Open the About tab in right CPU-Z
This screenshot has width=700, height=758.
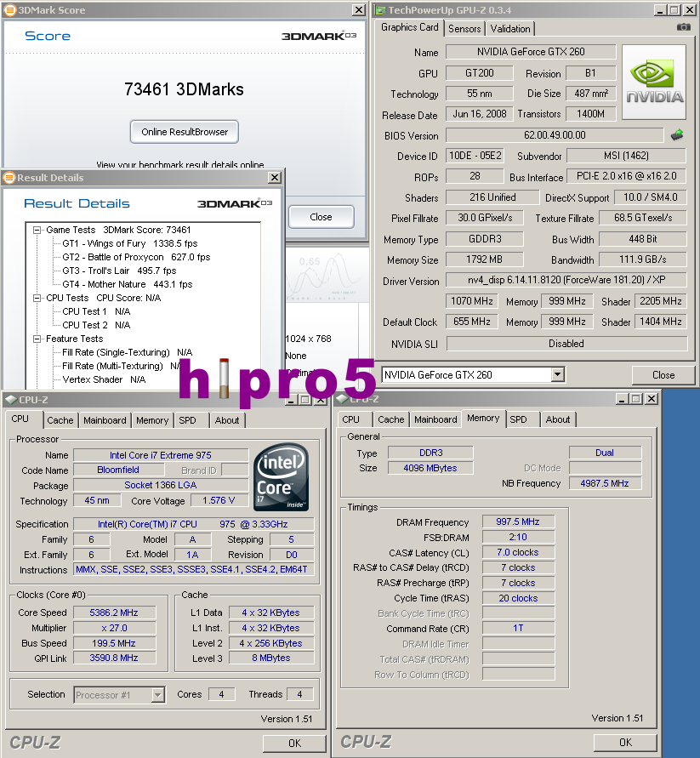[x=557, y=419]
